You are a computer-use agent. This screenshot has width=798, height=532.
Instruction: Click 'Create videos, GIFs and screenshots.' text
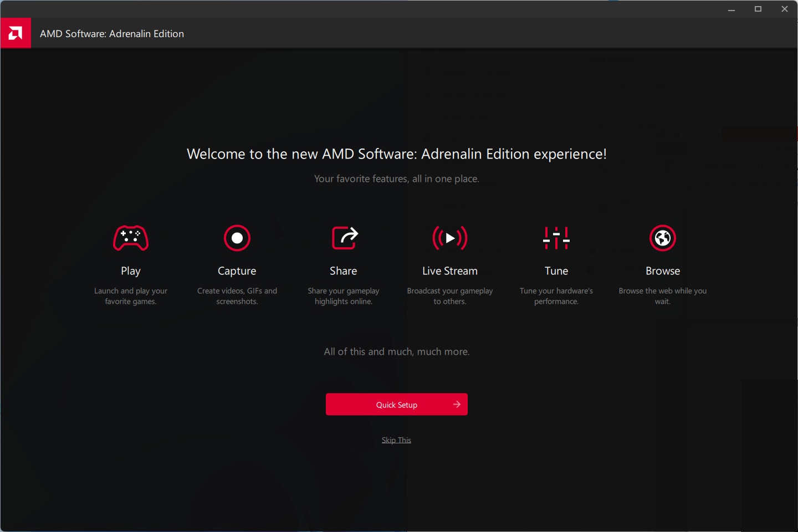pyautogui.click(x=237, y=296)
